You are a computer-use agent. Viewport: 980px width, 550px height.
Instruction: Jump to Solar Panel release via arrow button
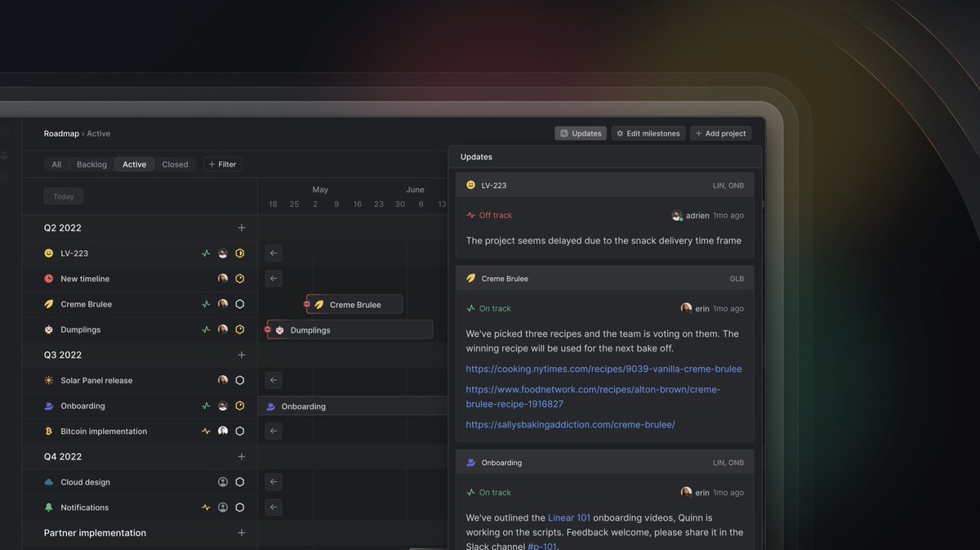click(x=274, y=380)
